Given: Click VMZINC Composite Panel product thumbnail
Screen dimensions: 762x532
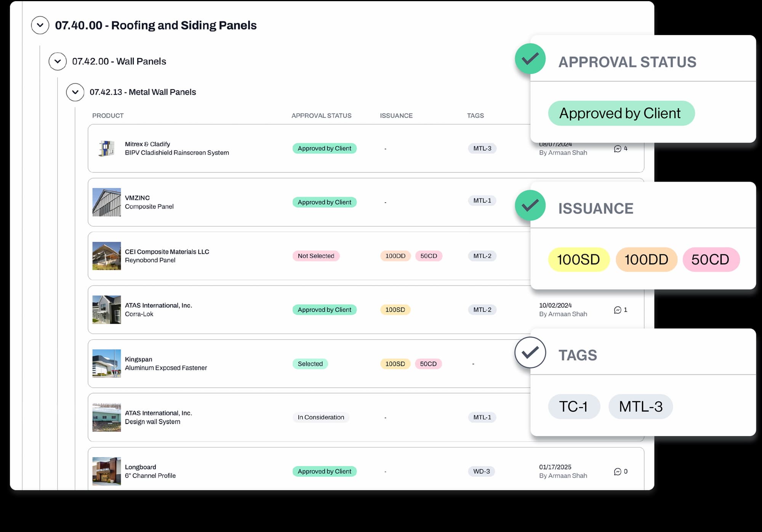Looking at the screenshot, I should (107, 202).
